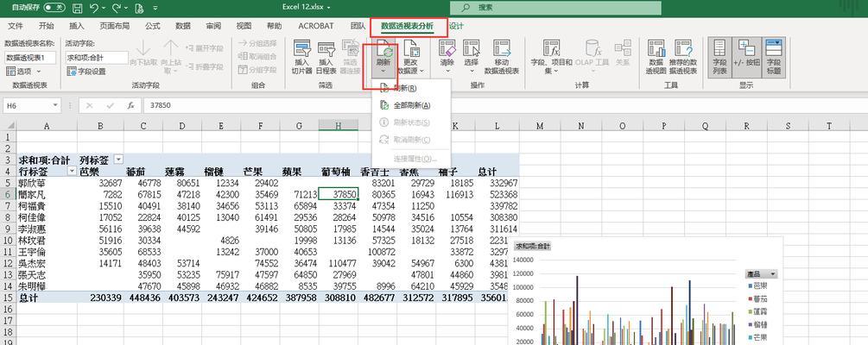Switch to the ACROBAT tab
Image resolution: width=868 pixels, height=345 pixels.
tap(316, 25)
